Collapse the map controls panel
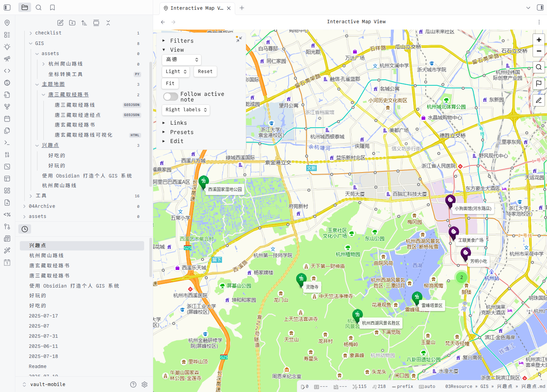Viewport: 547px width, 392px height. [x=239, y=39]
